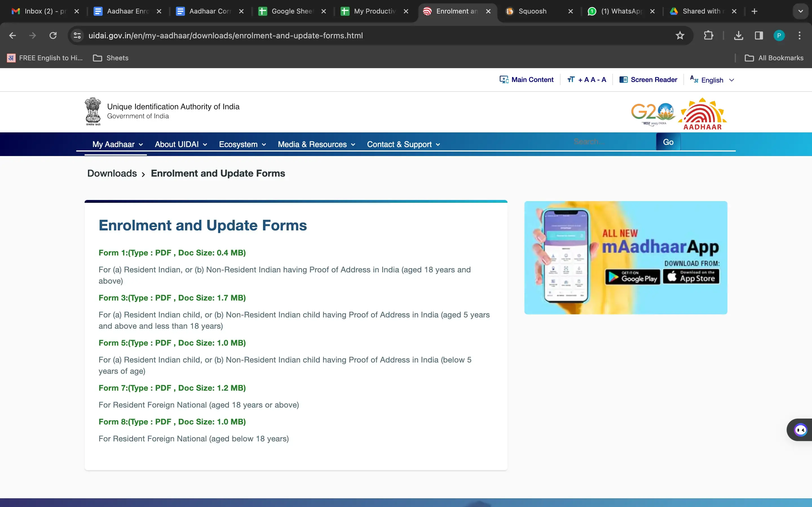
Task: Click the profile avatar with letter P
Action: pos(779,35)
